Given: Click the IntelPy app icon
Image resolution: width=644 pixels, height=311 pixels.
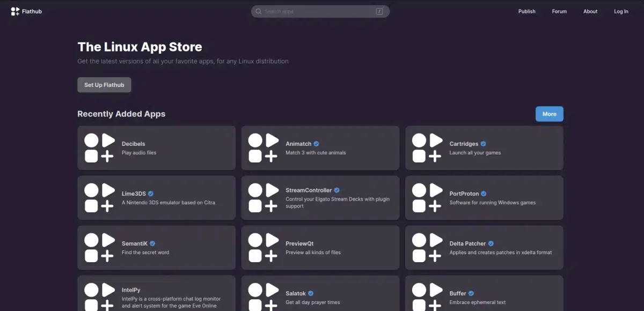Looking at the screenshot, I should 100,297.
